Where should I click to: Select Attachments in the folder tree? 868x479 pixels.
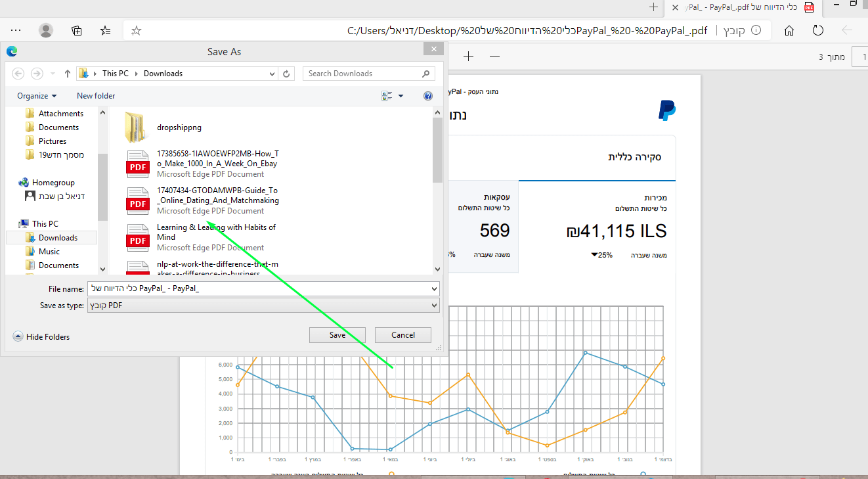(61, 114)
